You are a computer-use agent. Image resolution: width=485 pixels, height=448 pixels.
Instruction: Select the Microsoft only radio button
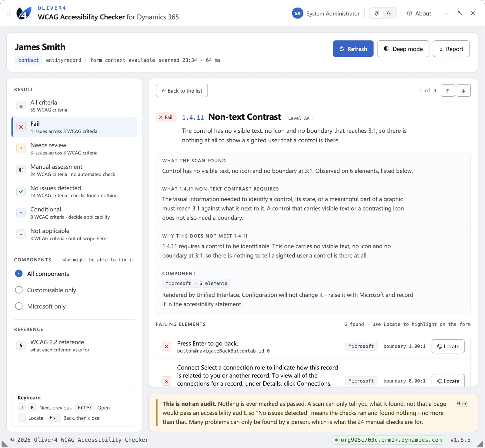coord(19,306)
